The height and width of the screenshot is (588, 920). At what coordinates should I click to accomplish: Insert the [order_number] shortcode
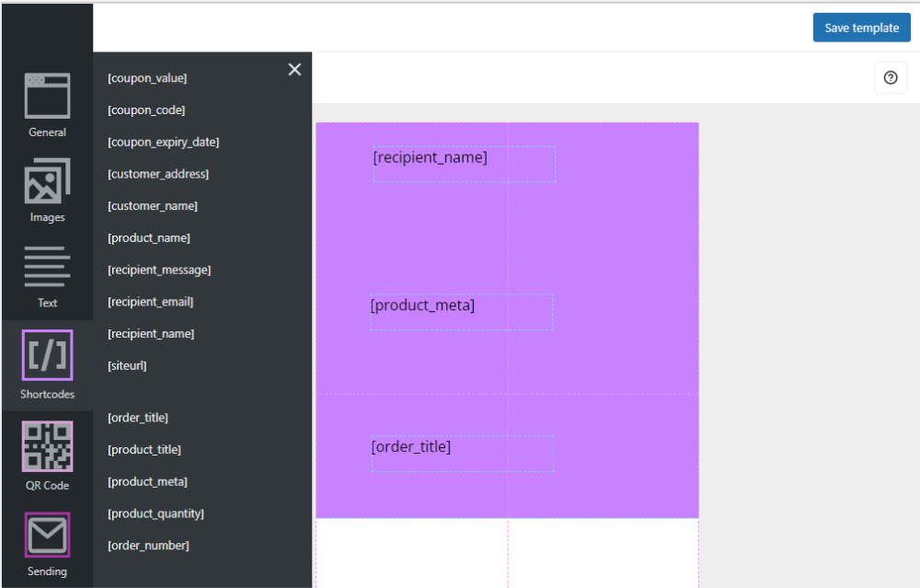[x=148, y=545]
